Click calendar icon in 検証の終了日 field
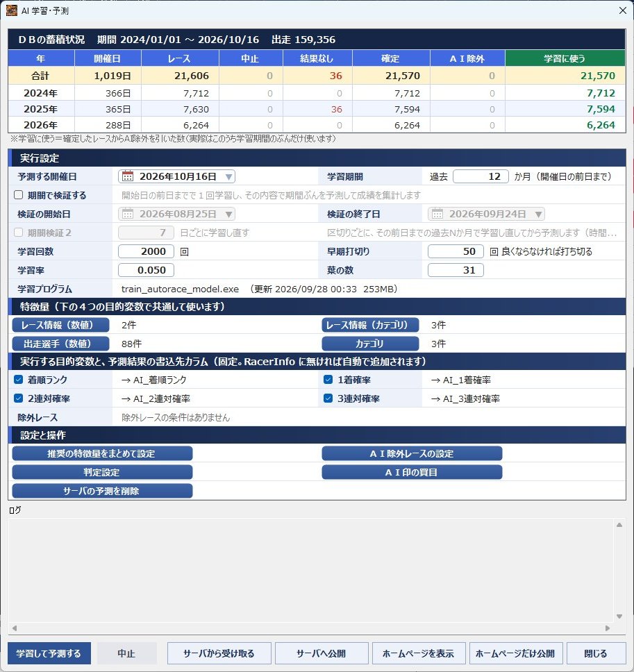This screenshot has width=634, height=672. pyautogui.click(x=437, y=214)
